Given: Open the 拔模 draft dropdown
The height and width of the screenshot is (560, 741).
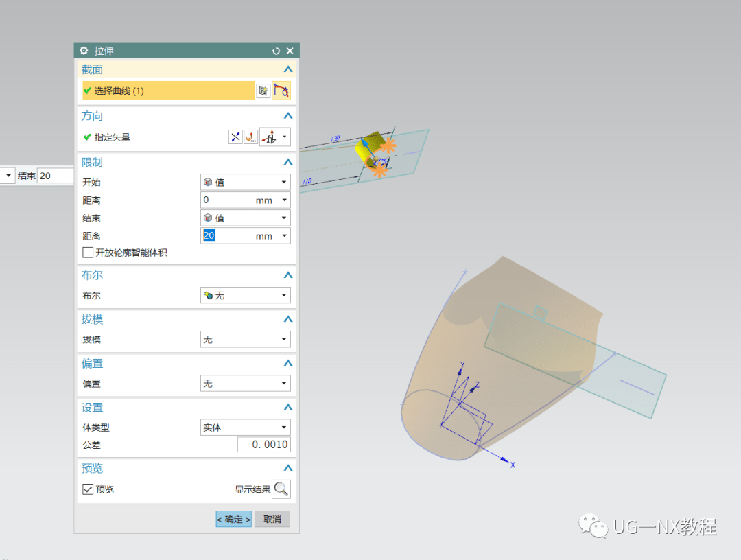Looking at the screenshot, I should click(x=245, y=339).
